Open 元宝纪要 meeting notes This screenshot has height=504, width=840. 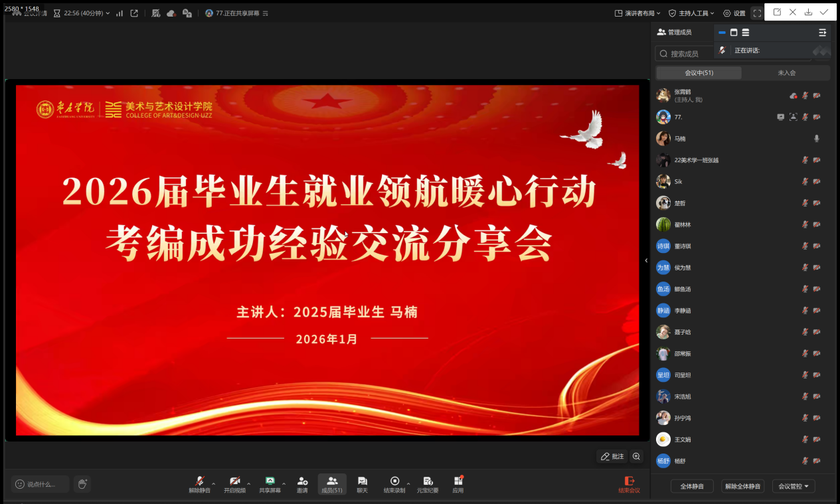(x=428, y=481)
